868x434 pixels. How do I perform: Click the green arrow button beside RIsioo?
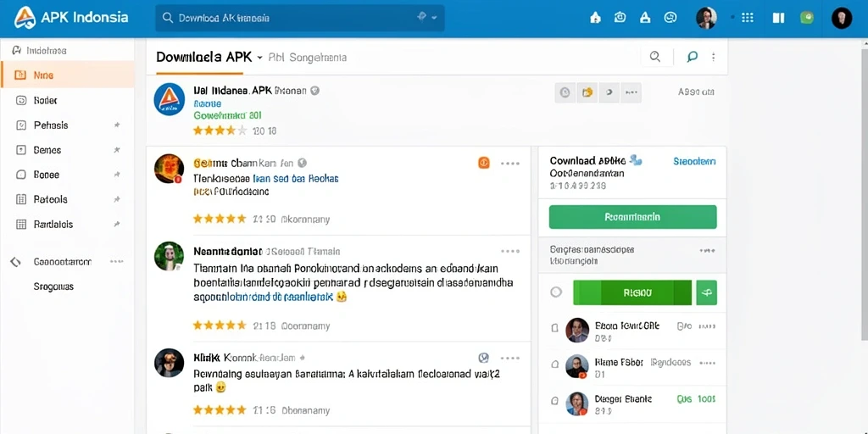[706, 292]
